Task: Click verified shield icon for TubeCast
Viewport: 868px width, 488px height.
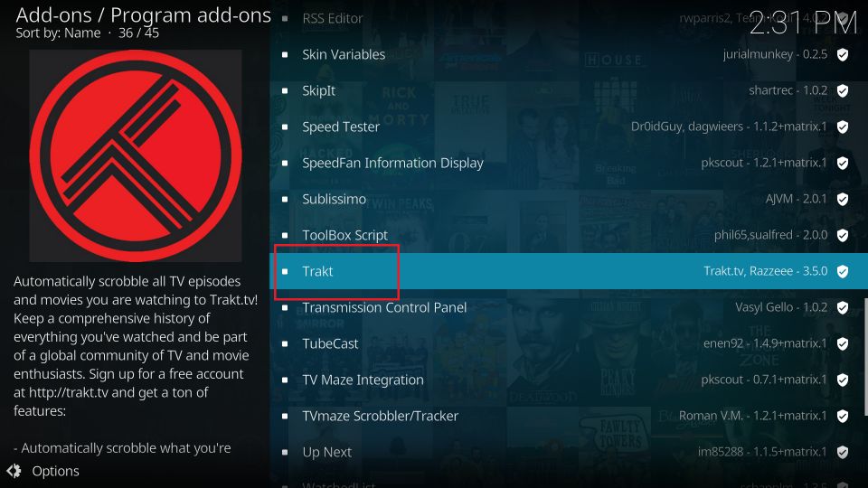Action: 843,344
